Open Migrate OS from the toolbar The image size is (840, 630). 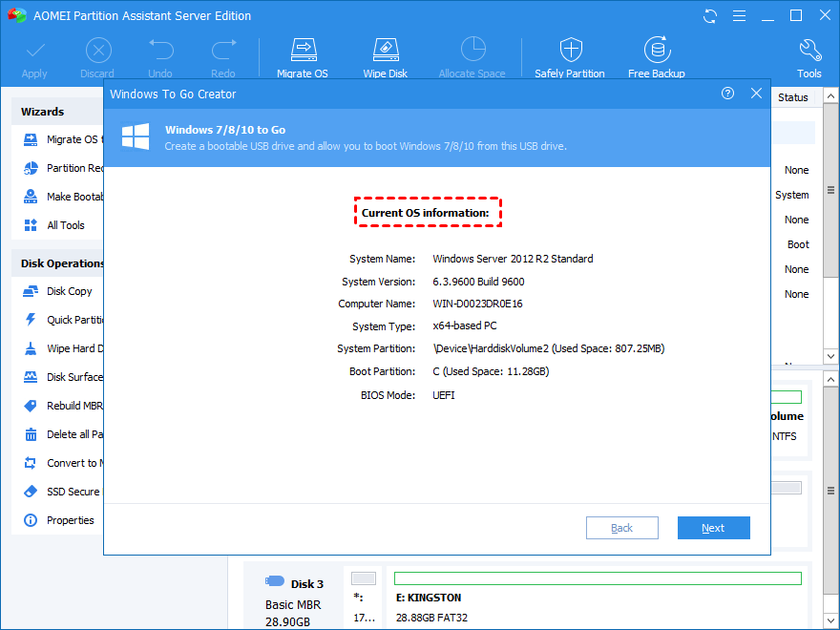click(303, 59)
